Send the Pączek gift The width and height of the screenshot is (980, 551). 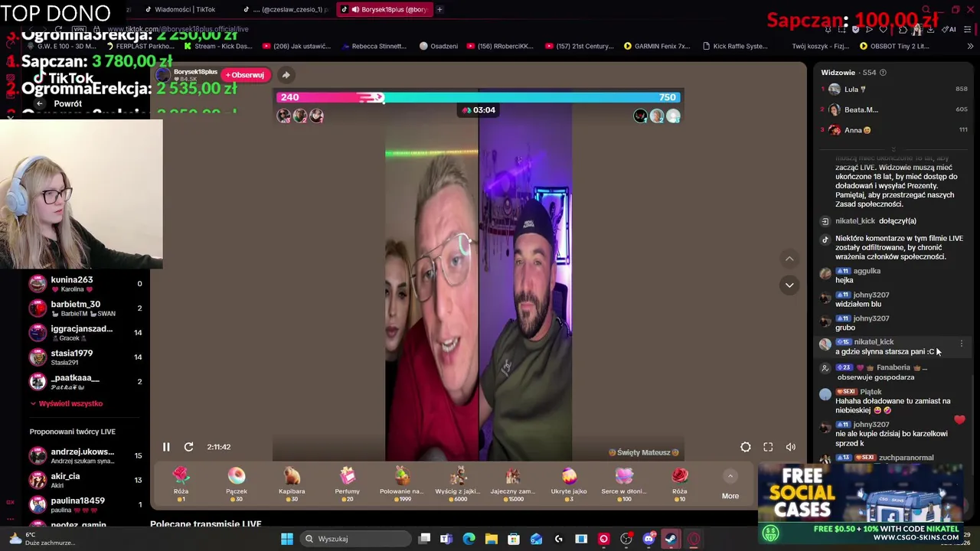point(237,484)
